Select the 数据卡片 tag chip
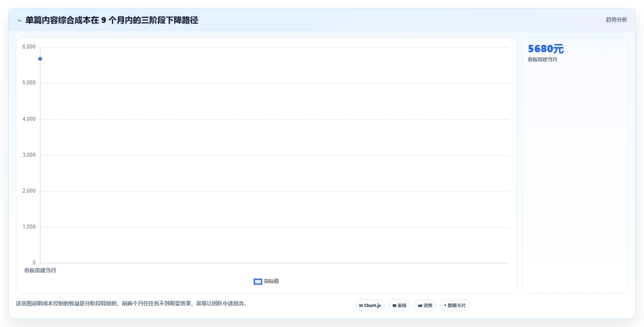Viewport: 644px width, 327px height. (455, 305)
